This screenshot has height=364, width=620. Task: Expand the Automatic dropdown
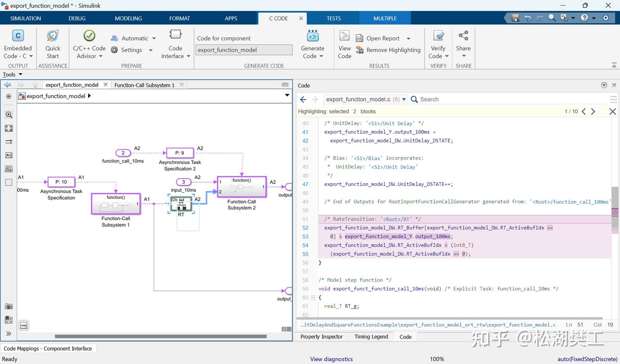point(154,38)
